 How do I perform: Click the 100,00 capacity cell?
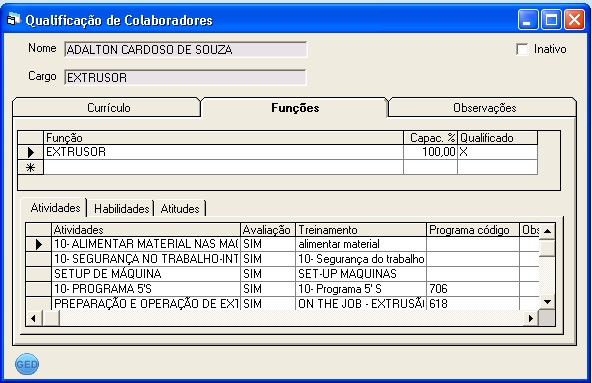[430, 152]
